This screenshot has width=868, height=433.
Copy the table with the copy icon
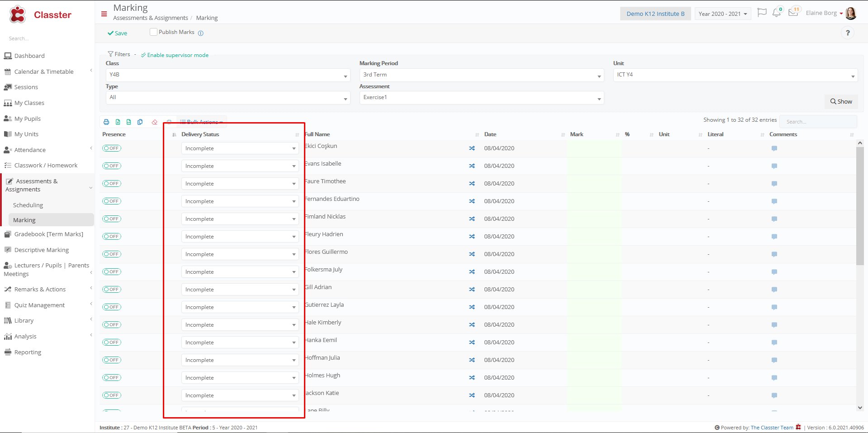[140, 122]
